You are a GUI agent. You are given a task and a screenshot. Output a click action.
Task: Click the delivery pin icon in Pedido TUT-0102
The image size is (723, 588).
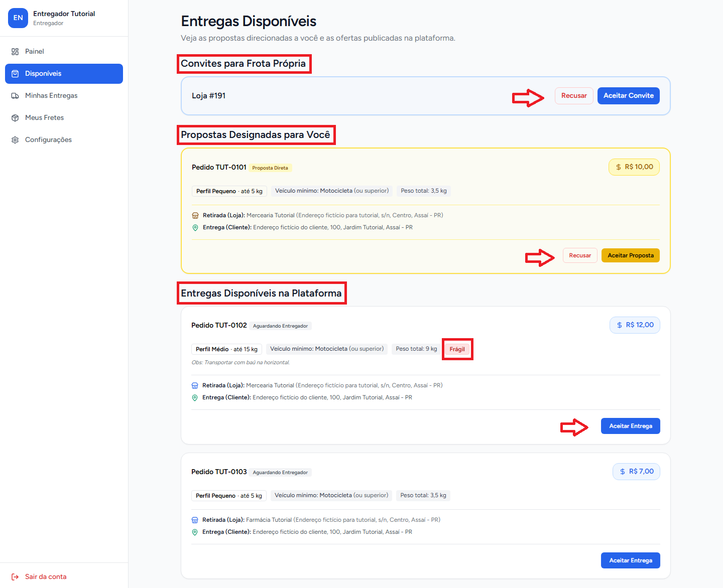coord(195,398)
